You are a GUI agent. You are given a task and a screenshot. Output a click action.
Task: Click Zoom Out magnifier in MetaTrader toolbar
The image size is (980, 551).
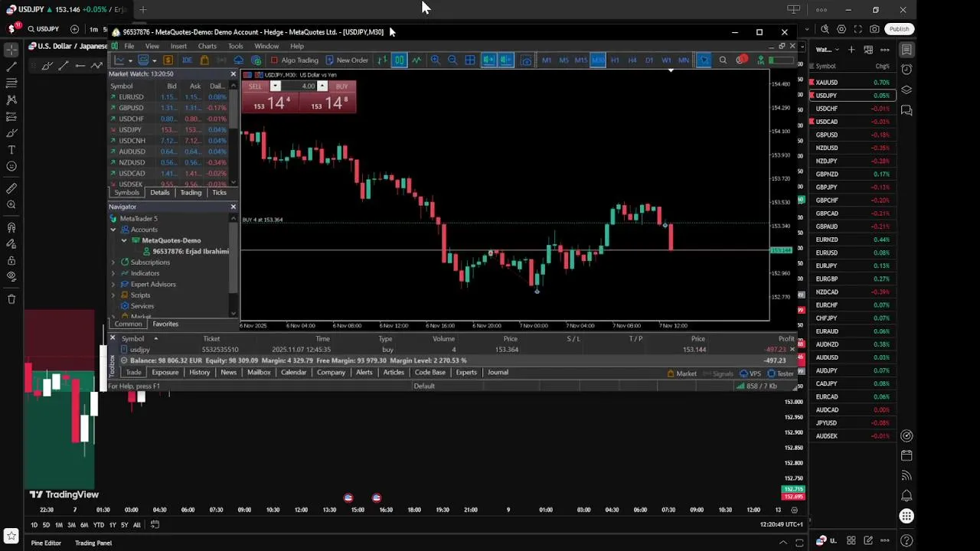pos(452,60)
